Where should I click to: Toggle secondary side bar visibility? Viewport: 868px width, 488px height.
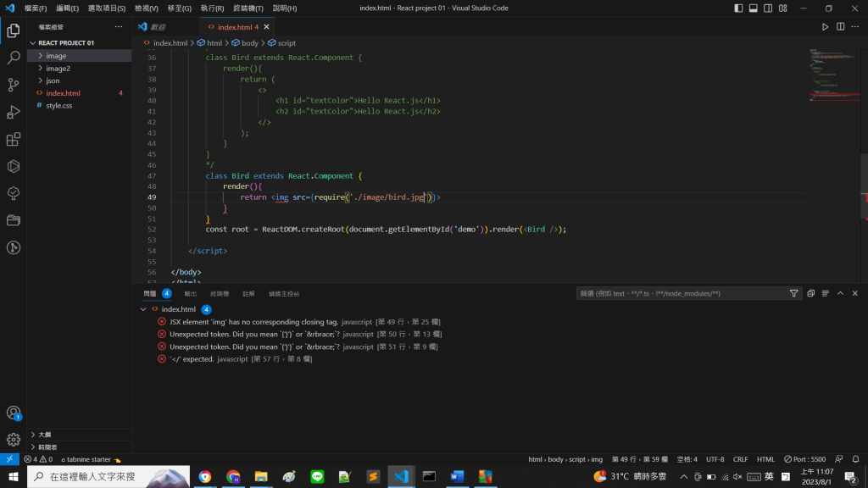[x=768, y=8]
